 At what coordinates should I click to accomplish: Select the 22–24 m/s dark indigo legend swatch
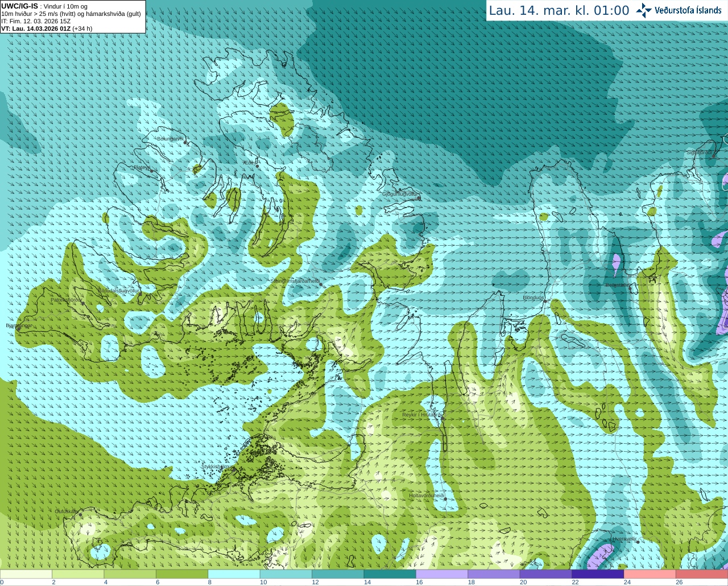point(598,574)
